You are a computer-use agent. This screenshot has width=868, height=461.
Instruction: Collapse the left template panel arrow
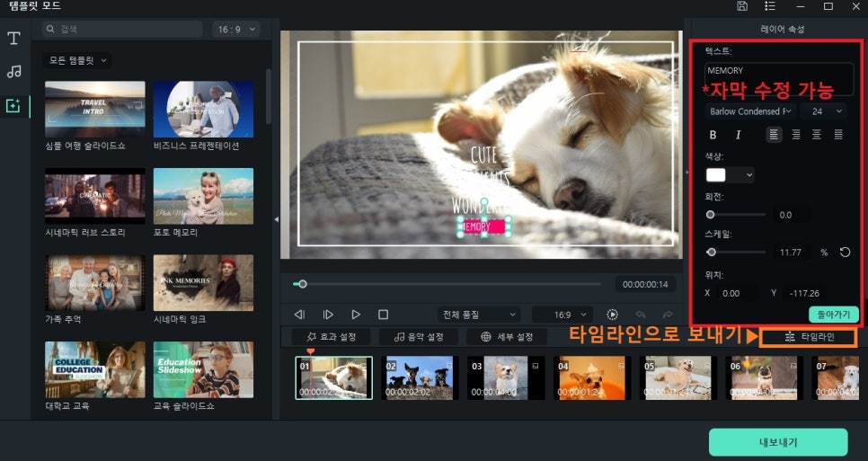pos(276,219)
